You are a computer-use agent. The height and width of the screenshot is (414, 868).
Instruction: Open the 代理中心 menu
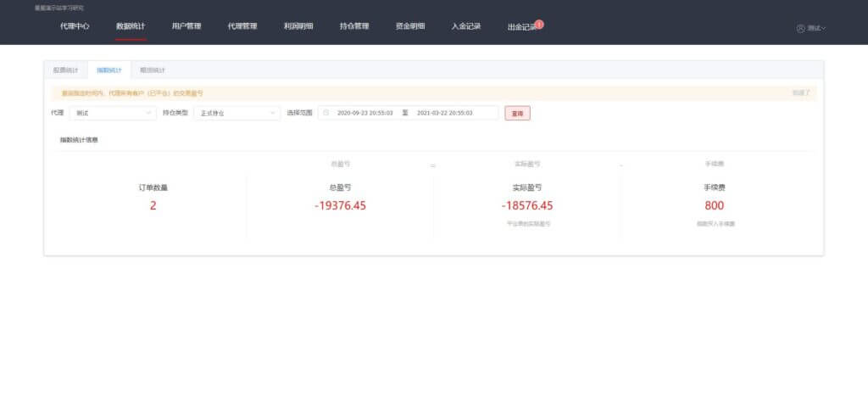[x=75, y=26]
